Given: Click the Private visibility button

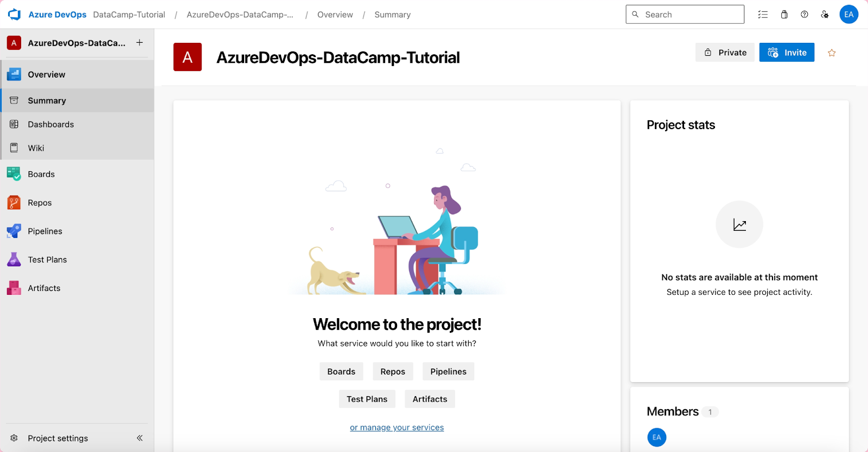Looking at the screenshot, I should coord(725,53).
